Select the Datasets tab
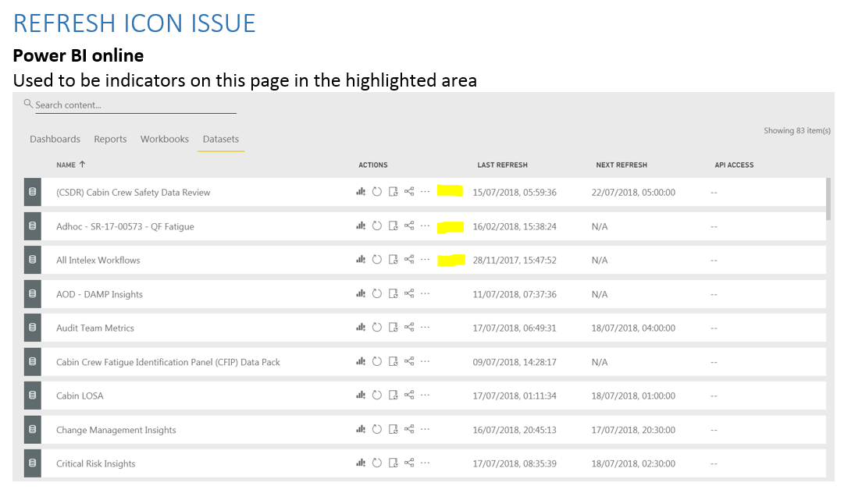 click(x=221, y=139)
